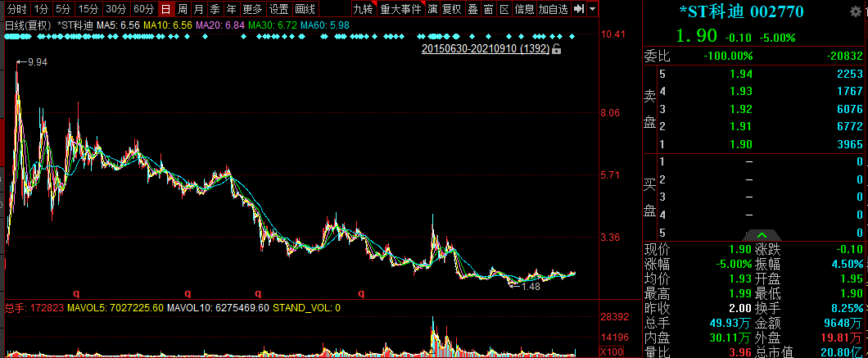
Task: Click the 区 interval statistics button
Action: click(504, 9)
